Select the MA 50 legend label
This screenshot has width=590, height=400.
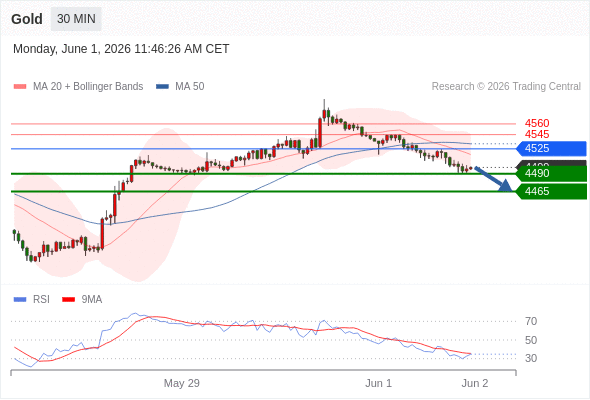[190, 87]
